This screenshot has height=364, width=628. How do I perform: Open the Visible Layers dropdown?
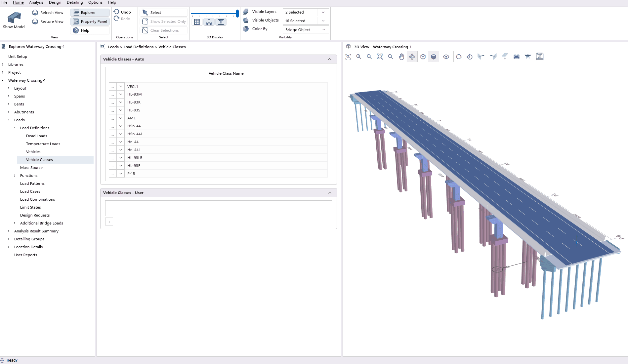306,12
